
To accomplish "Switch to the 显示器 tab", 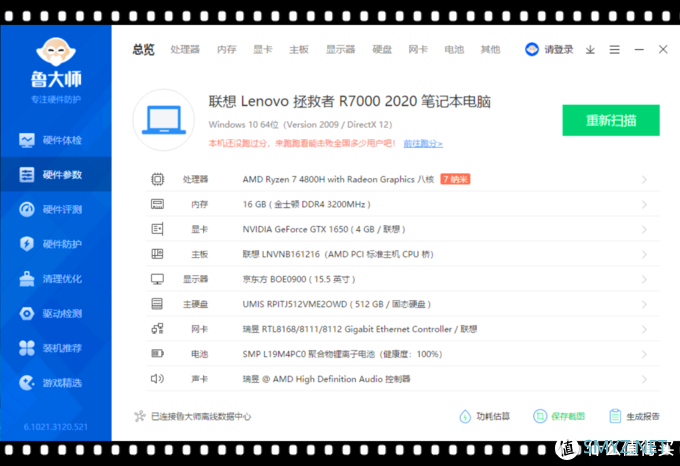I will tap(341, 49).
